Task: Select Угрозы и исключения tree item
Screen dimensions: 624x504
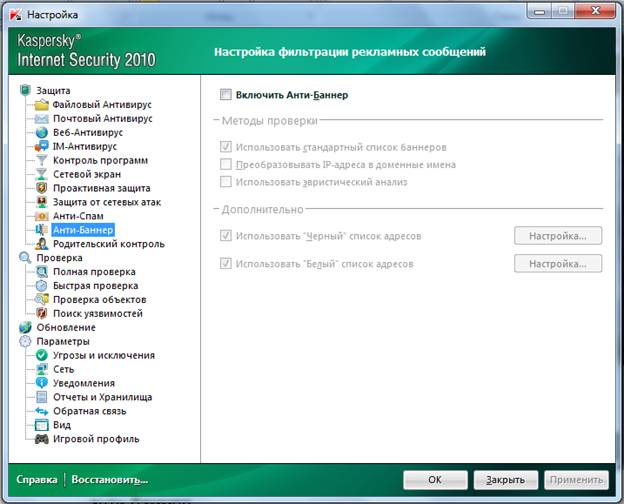Action: tap(104, 356)
